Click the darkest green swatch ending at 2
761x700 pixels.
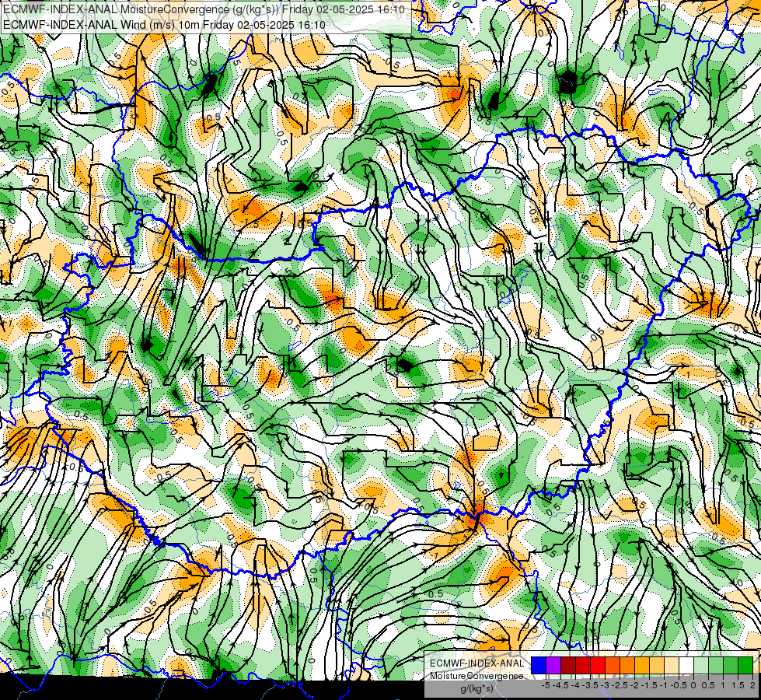coord(745,666)
